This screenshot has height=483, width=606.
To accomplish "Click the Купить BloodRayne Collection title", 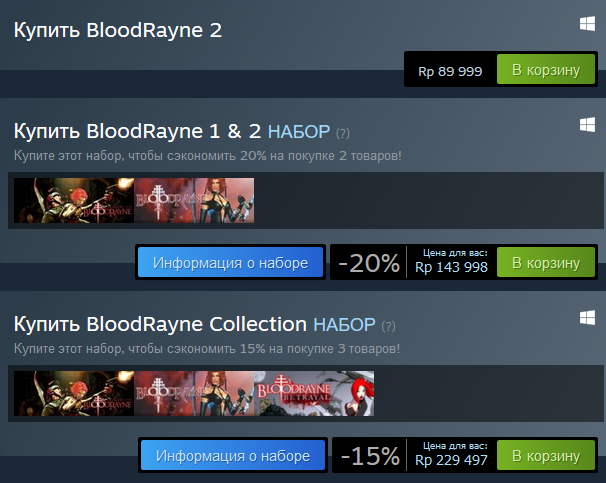I will coord(159,324).
